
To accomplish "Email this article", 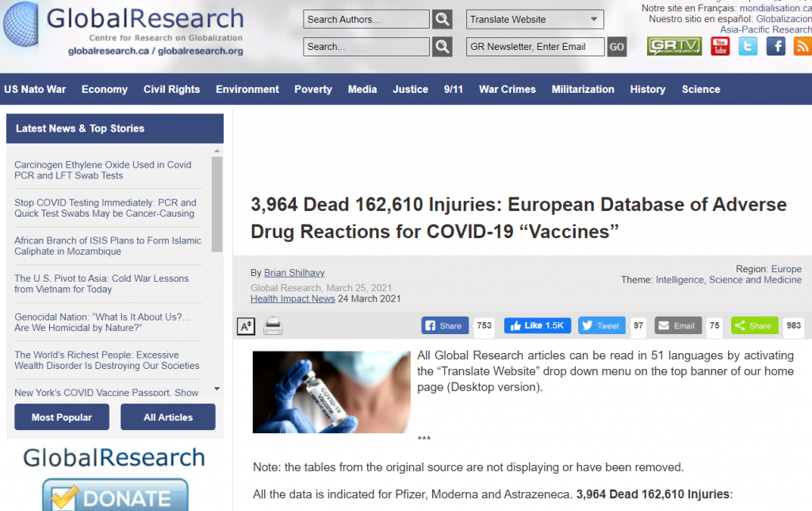I will (x=678, y=325).
